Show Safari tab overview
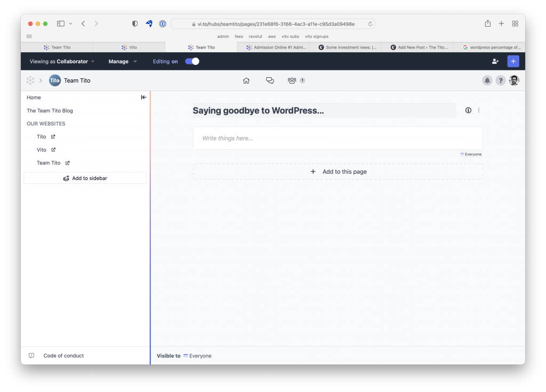Viewport: 546px width, 392px height. tap(515, 23)
